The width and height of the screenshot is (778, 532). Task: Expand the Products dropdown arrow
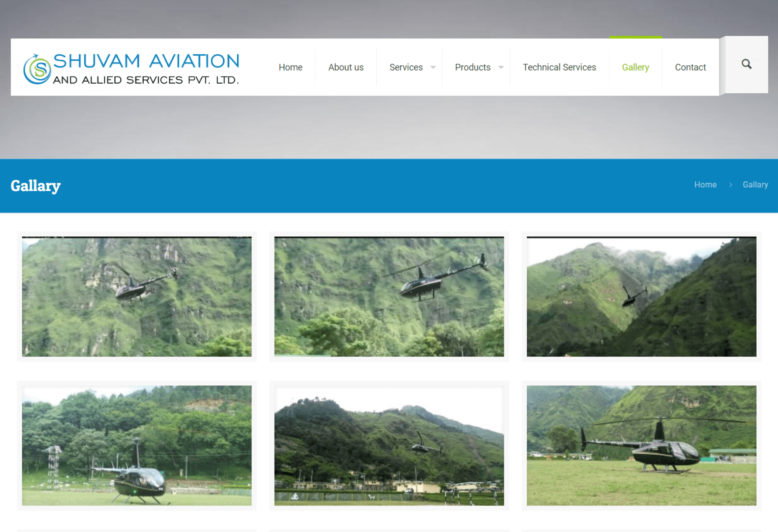(x=501, y=67)
